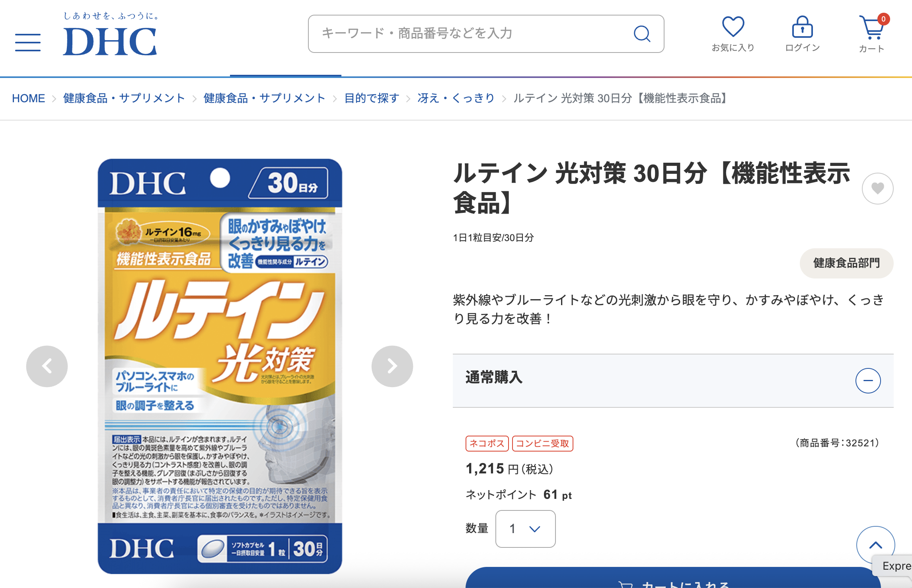The image size is (912, 588).
Task: Show previous product image
Action: point(47,366)
